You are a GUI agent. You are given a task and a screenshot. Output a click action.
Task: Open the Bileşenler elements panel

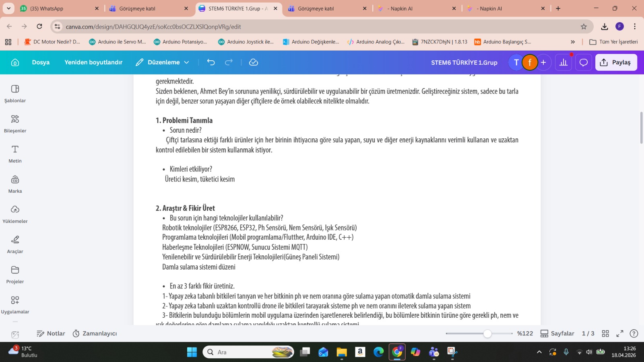tap(15, 124)
